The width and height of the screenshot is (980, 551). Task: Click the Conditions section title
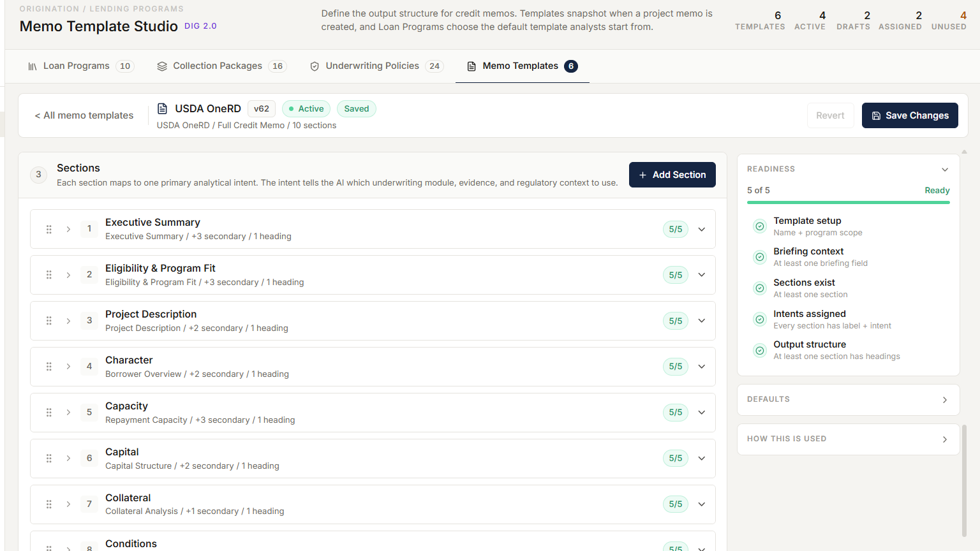[131, 543]
